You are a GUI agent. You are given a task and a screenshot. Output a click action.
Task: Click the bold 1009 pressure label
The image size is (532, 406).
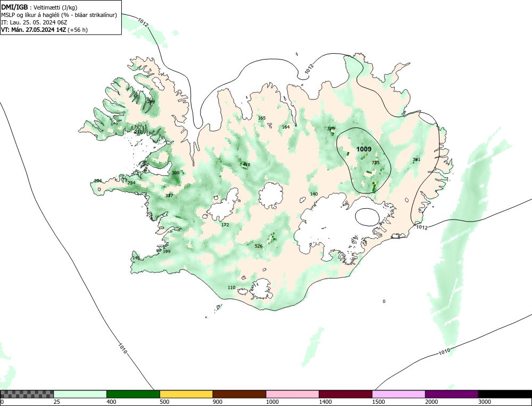[364, 149]
